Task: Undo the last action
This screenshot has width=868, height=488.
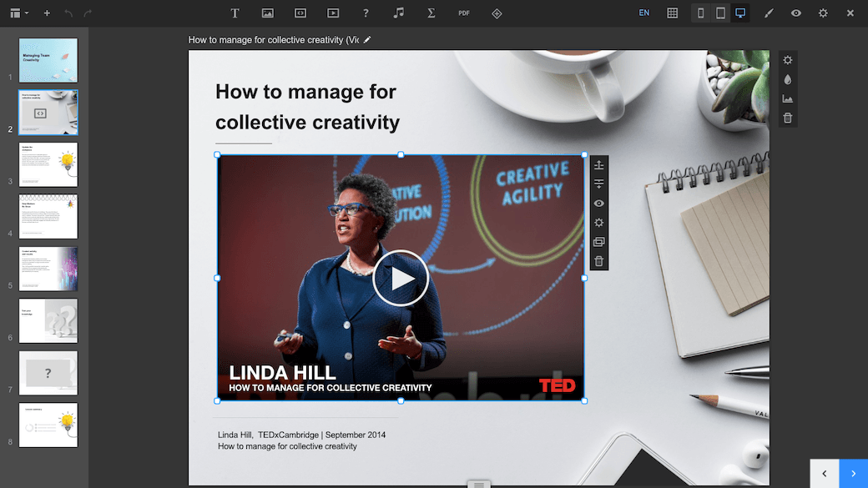Action: click(68, 13)
